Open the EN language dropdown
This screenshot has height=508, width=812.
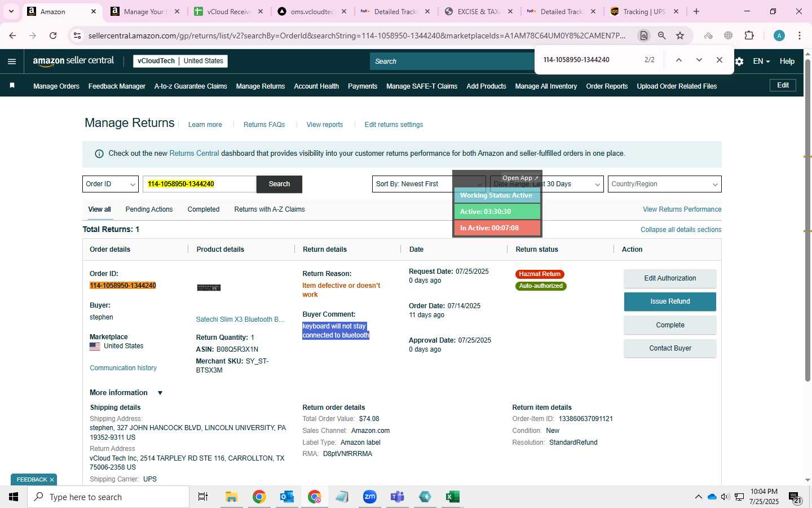(761, 62)
